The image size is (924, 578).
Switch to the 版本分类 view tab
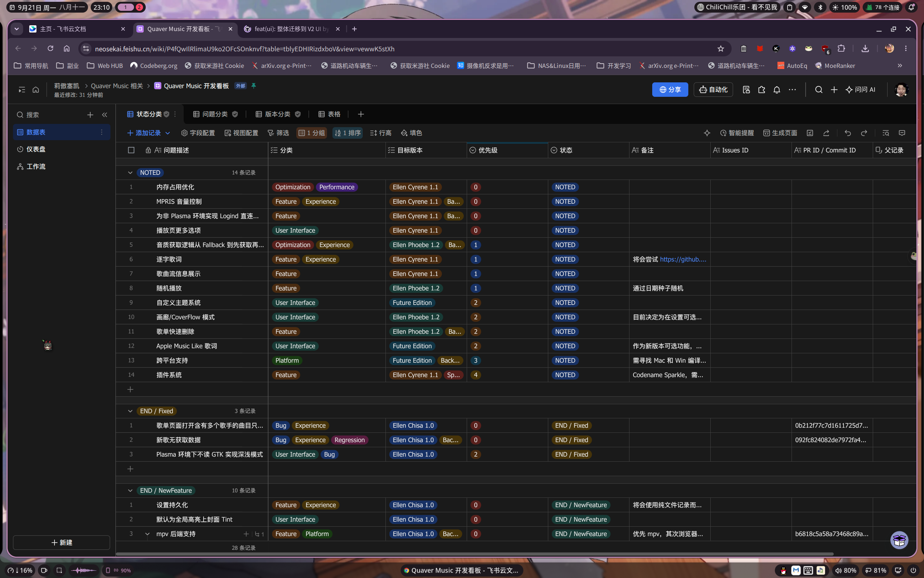(x=278, y=114)
